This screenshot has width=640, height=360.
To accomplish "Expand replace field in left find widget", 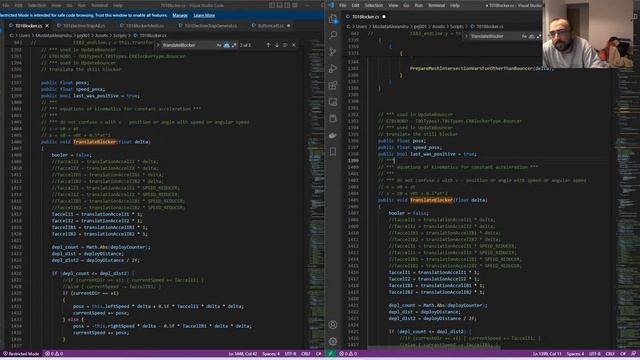I will click(158, 45).
